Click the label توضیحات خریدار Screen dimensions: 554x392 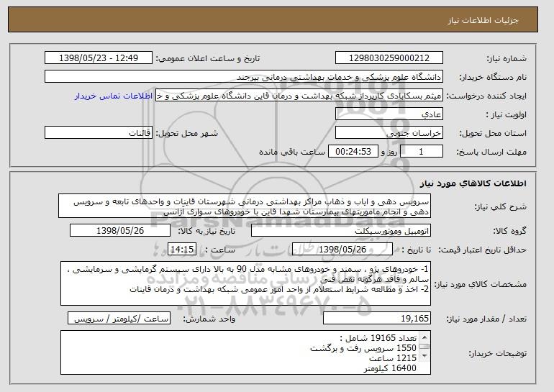point(498,353)
